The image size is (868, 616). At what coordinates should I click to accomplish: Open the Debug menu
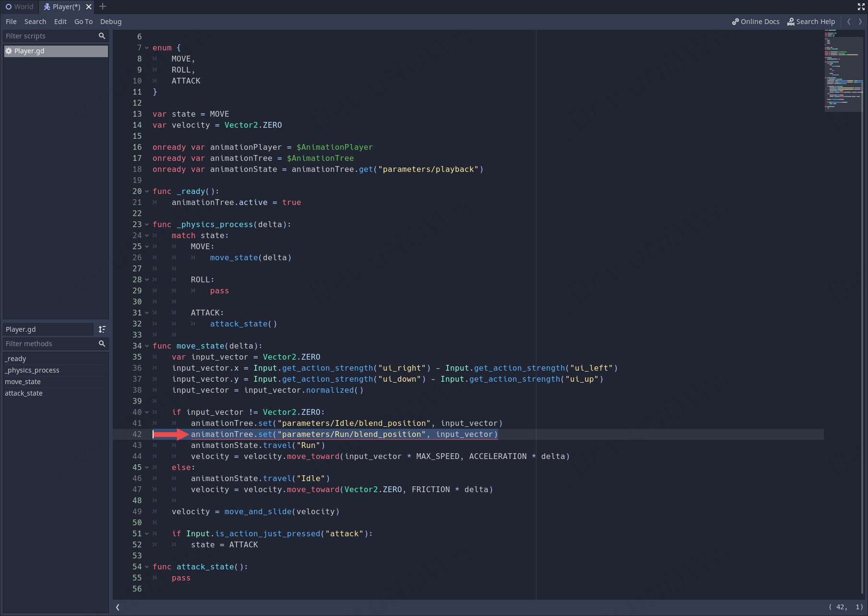[111, 22]
